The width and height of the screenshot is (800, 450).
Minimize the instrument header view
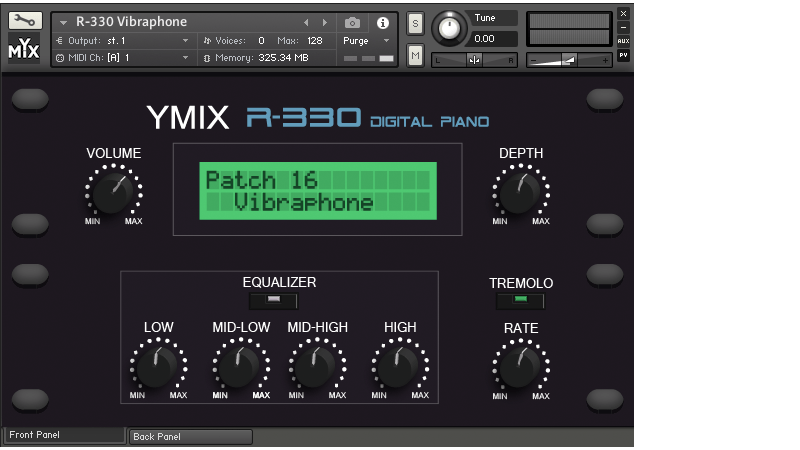623,28
